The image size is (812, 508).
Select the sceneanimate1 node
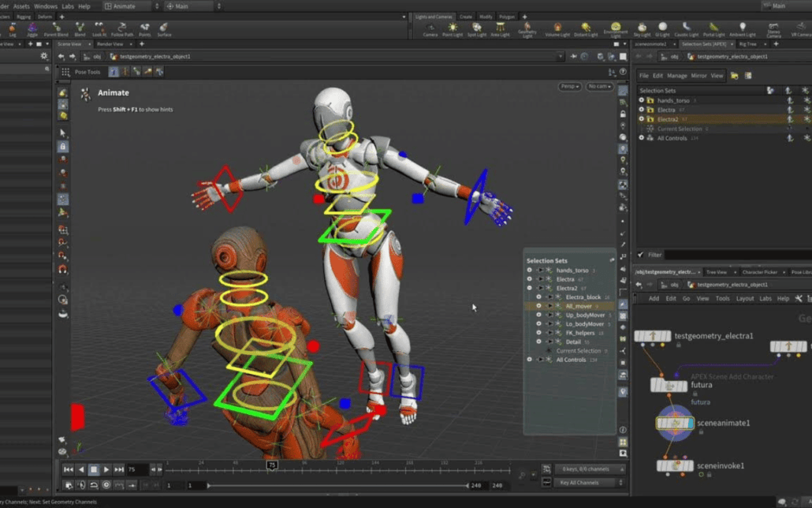tap(675, 424)
